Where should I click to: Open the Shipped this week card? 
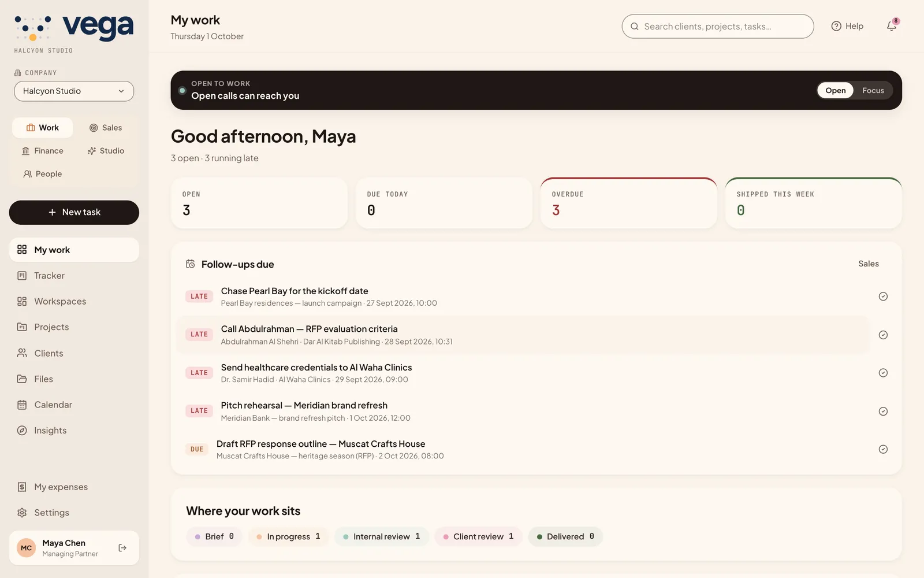tap(813, 203)
